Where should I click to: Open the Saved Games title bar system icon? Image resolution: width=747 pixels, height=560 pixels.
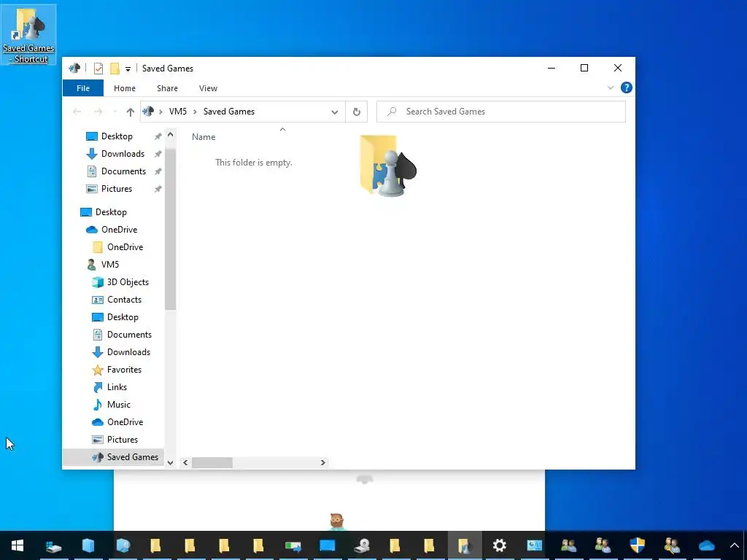point(74,69)
